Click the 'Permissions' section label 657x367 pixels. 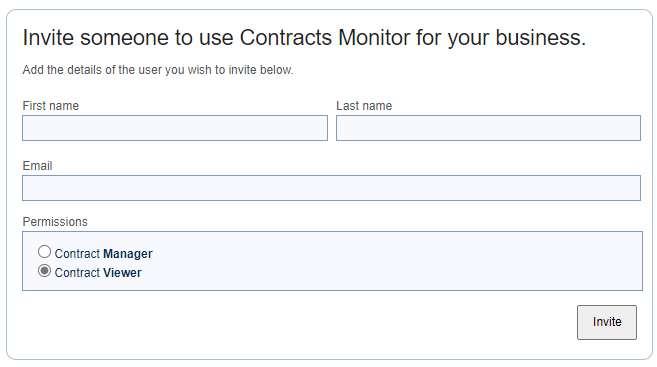[x=55, y=222]
